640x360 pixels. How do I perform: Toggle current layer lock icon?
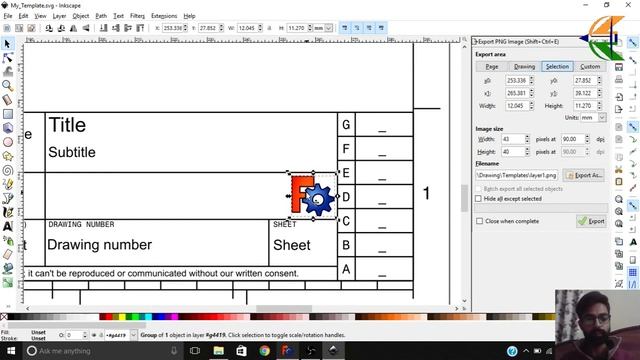pyautogui.click(x=101, y=335)
